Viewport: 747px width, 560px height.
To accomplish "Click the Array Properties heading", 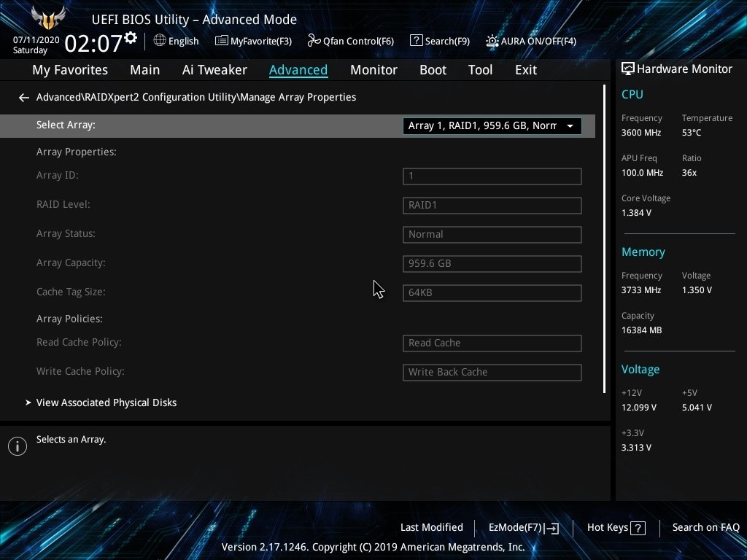I will [x=76, y=152].
